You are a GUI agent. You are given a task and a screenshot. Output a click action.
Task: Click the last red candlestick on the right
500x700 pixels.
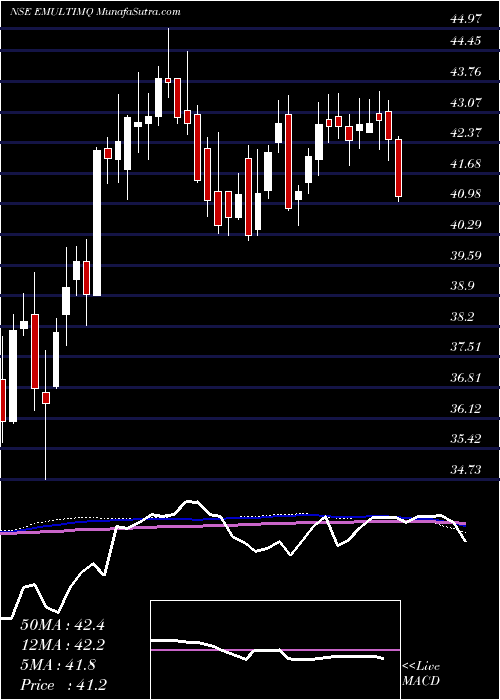(x=398, y=168)
